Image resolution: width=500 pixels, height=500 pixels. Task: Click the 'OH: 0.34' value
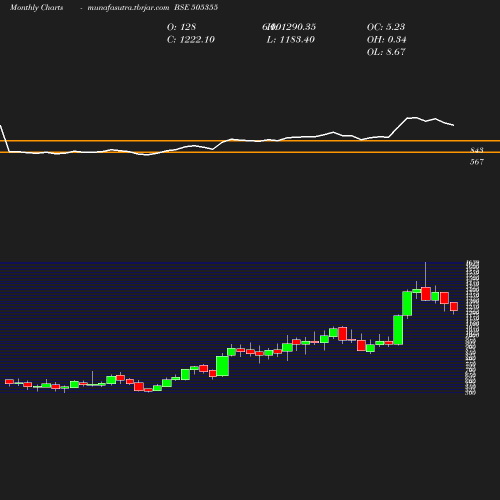point(386,40)
